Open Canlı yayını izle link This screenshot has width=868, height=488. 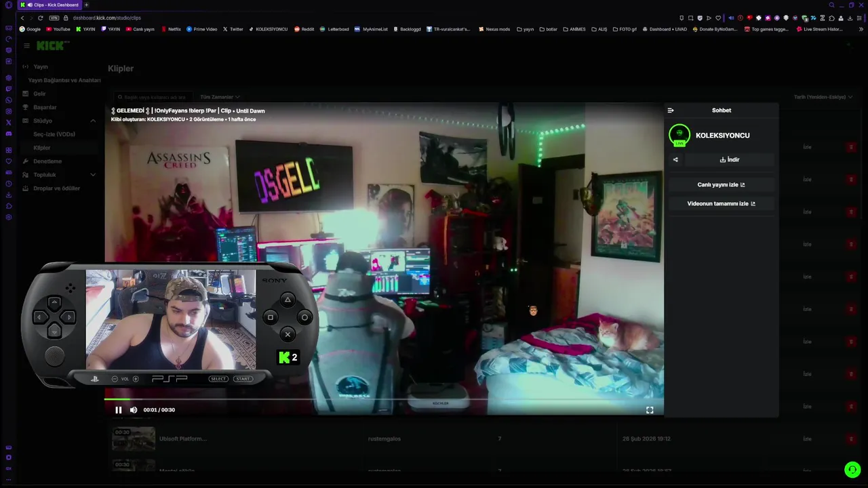click(721, 184)
